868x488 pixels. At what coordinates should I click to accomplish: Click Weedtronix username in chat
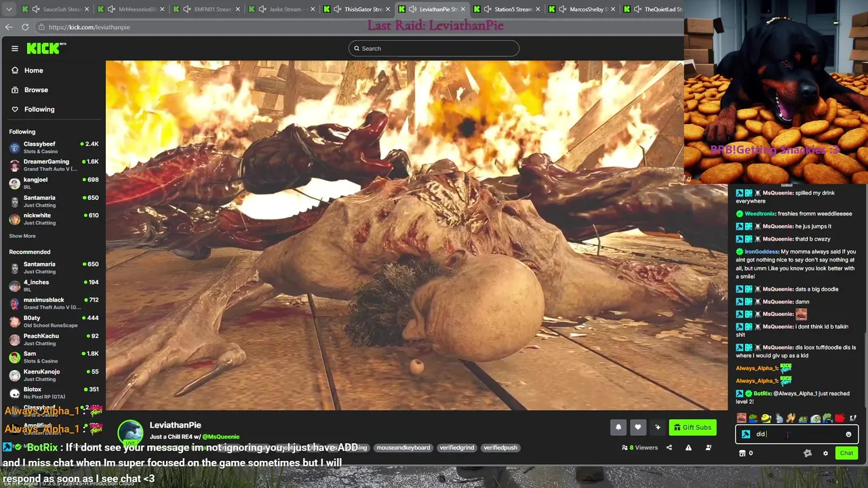click(760, 213)
